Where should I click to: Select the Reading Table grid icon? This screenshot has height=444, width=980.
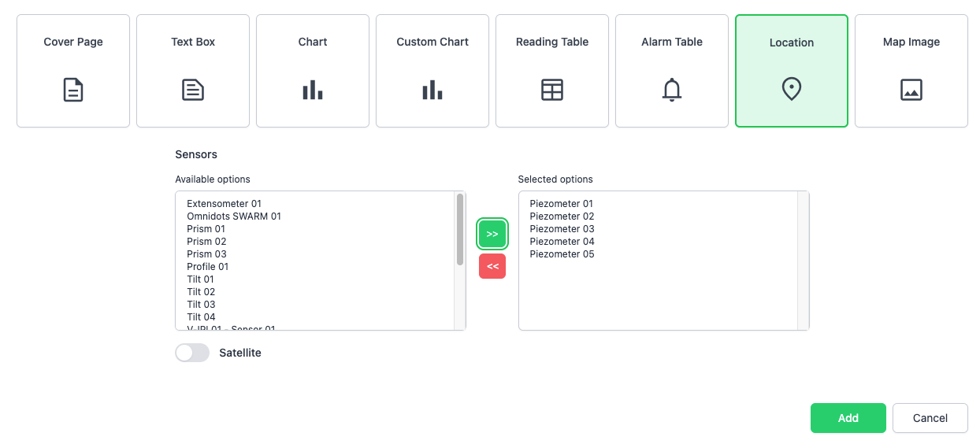pos(552,90)
